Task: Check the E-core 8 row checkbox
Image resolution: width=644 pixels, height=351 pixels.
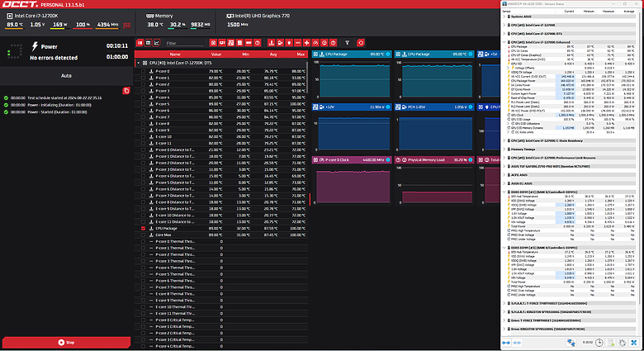Action: (x=143, y=124)
